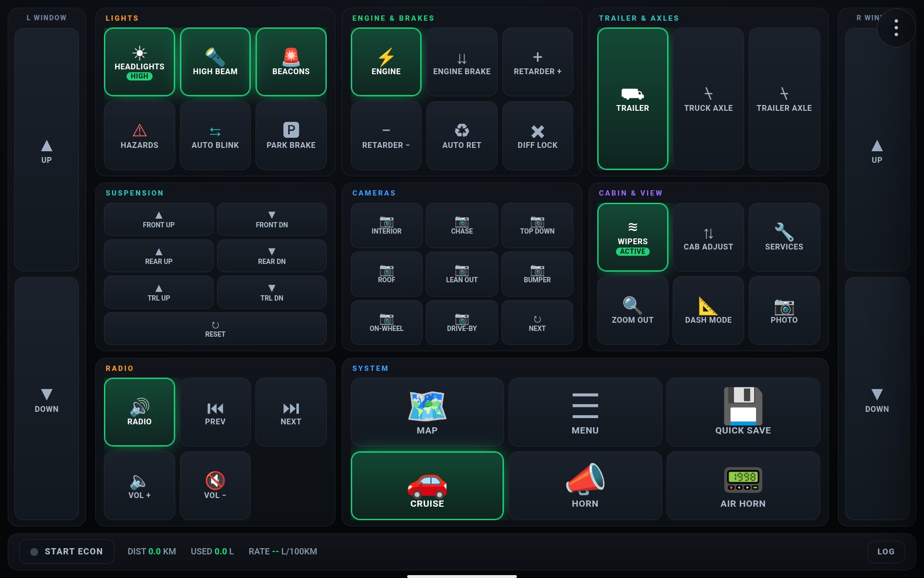The width and height of the screenshot is (924, 578).
Task: Tap the Zoom Out magnifier
Action: (632, 310)
